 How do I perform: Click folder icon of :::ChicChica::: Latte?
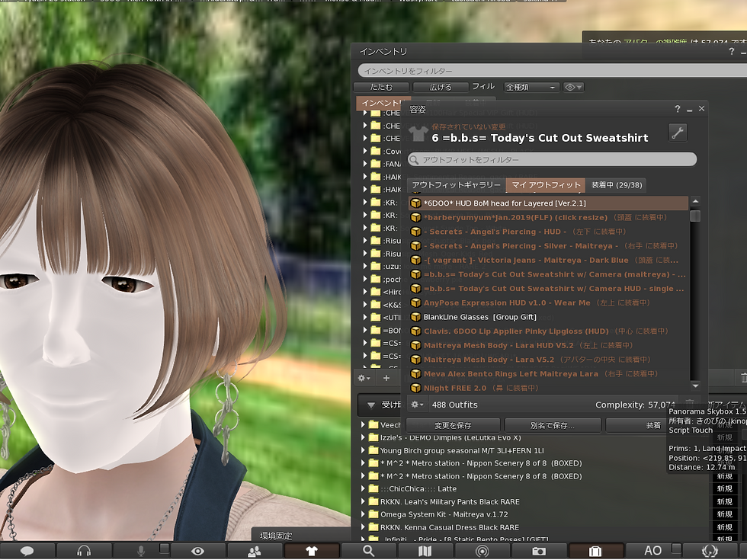coord(373,488)
